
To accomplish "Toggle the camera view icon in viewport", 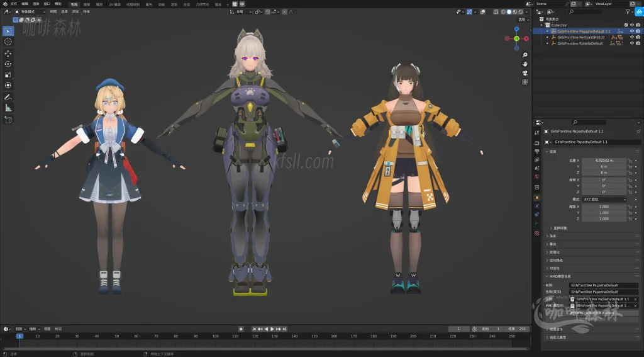I will coord(525,73).
